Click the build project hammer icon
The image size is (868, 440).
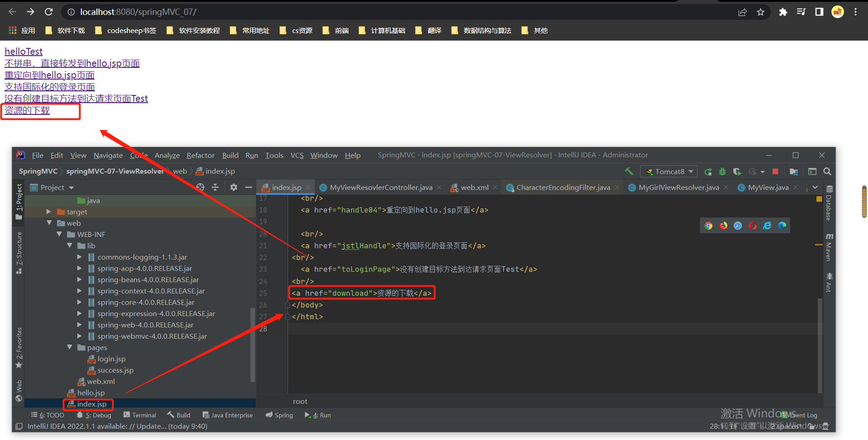[x=629, y=171]
